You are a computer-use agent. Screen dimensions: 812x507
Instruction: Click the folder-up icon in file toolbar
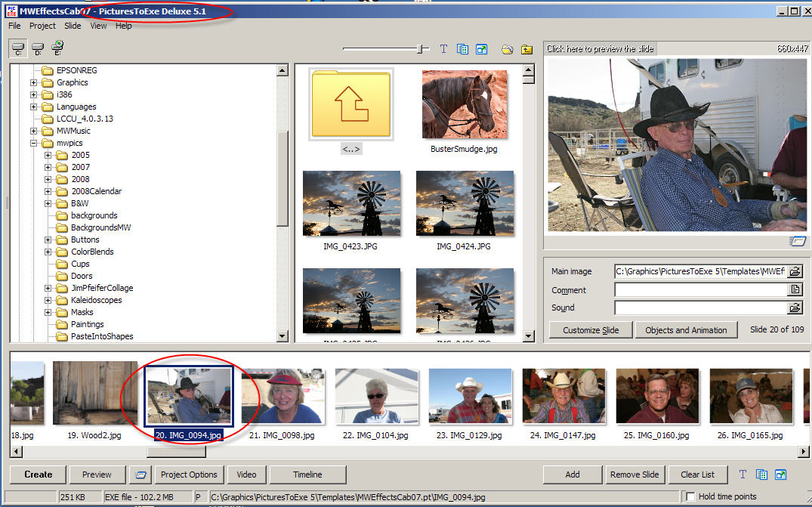click(x=526, y=49)
